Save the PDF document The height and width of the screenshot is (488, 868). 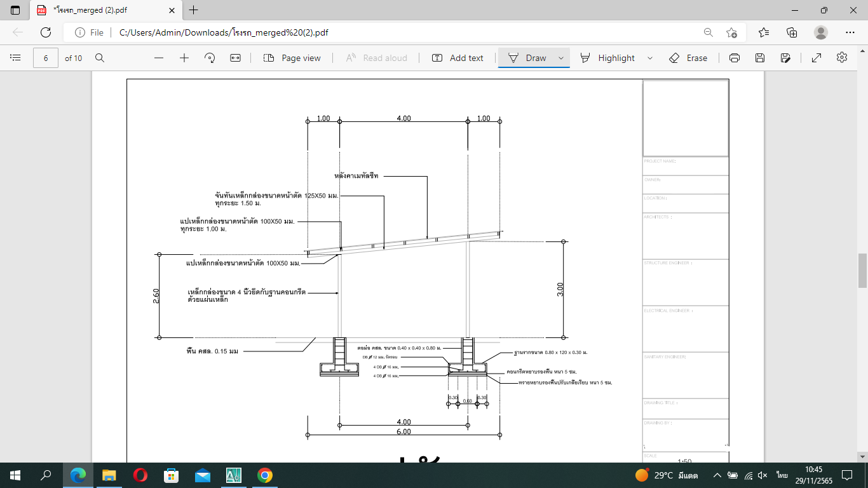[760, 58]
